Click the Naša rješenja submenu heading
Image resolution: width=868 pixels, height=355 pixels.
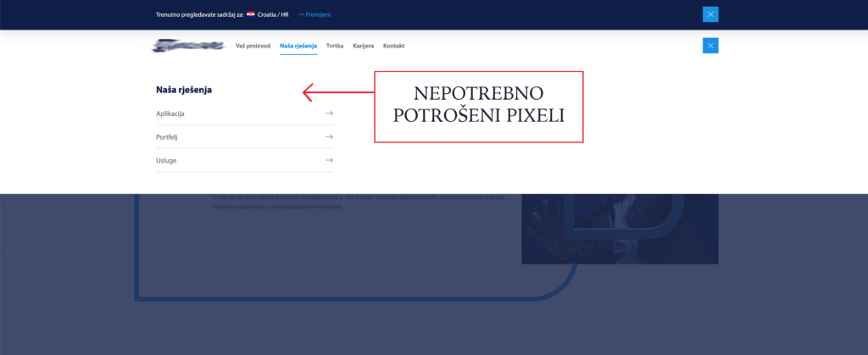tap(184, 89)
